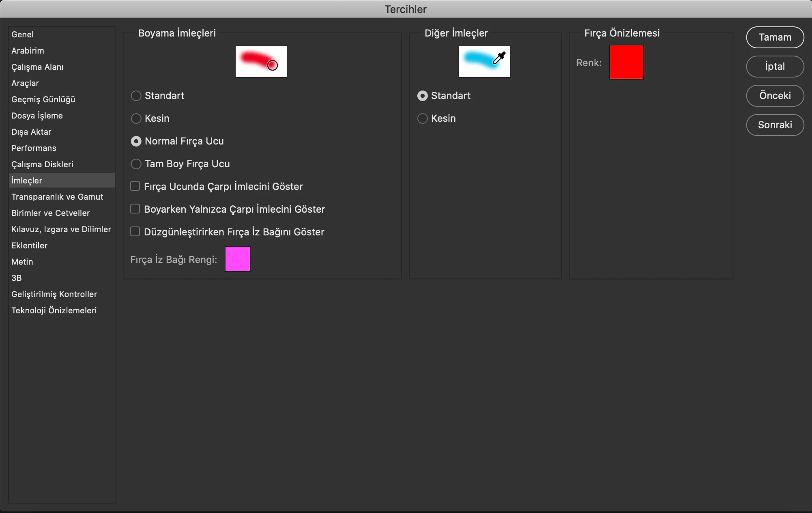Go to Önceki preferences page
812x513 pixels.
point(775,96)
